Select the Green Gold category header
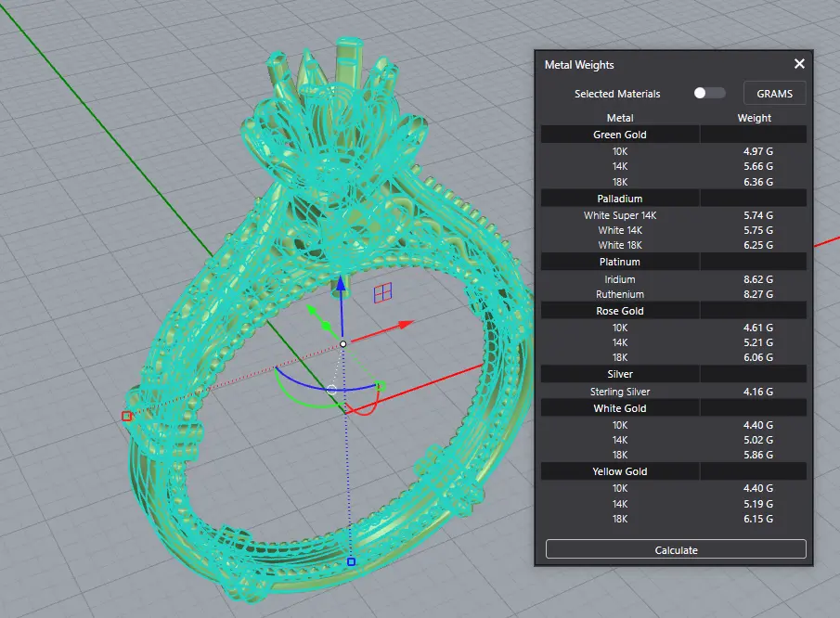The height and width of the screenshot is (618, 840). pyautogui.click(x=620, y=135)
